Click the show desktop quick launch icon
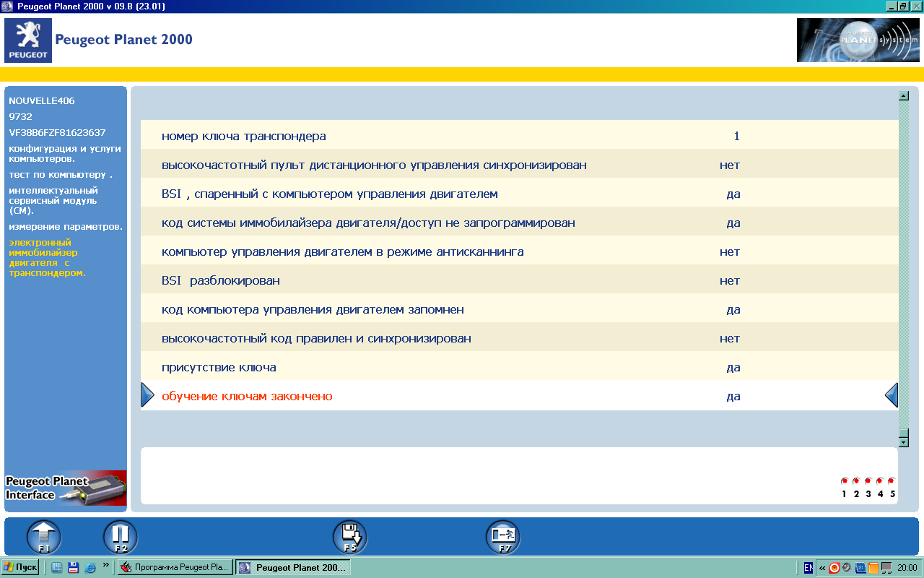Image resolution: width=924 pixels, height=578 pixels. (x=57, y=567)
